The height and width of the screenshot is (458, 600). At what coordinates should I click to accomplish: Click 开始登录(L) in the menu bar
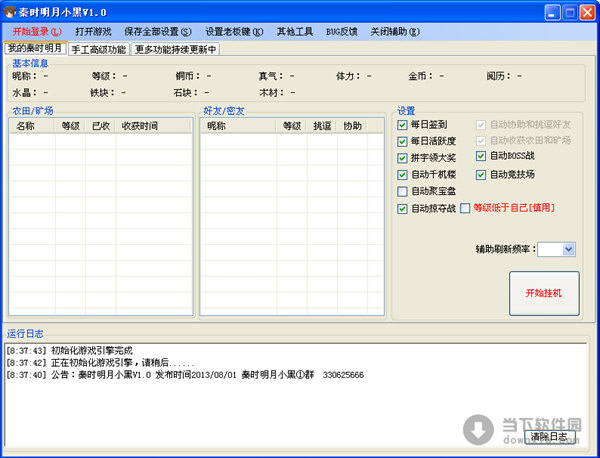tap(36, 32)
